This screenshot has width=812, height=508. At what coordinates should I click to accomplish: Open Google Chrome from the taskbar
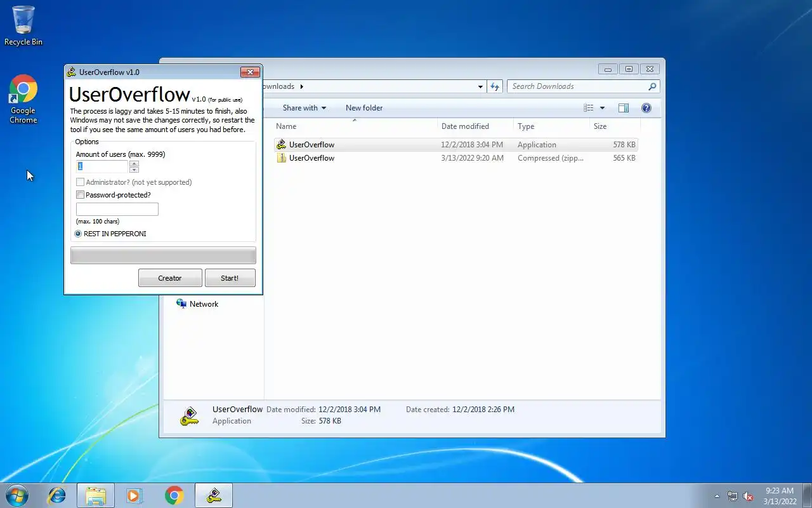pyautogui.click(x=174, y=495)
